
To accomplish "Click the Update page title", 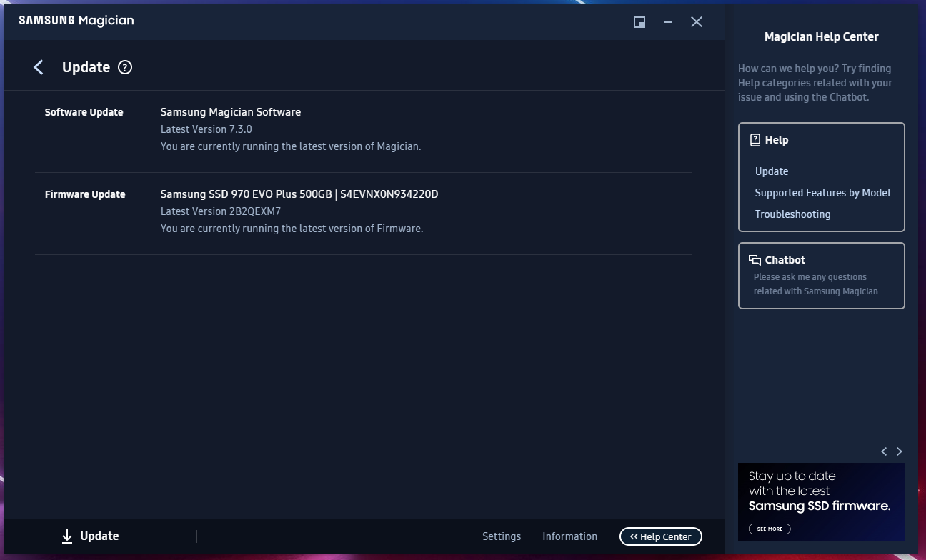I will 86,67.
